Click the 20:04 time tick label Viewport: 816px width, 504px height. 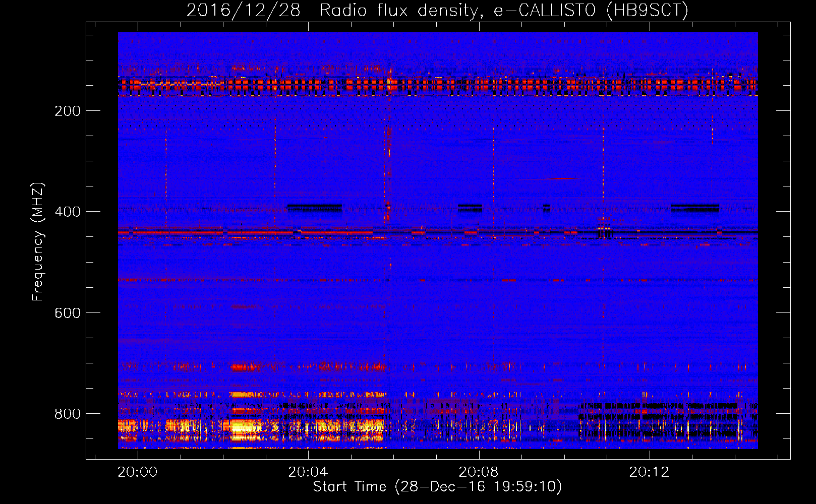(x=308, y=472)
